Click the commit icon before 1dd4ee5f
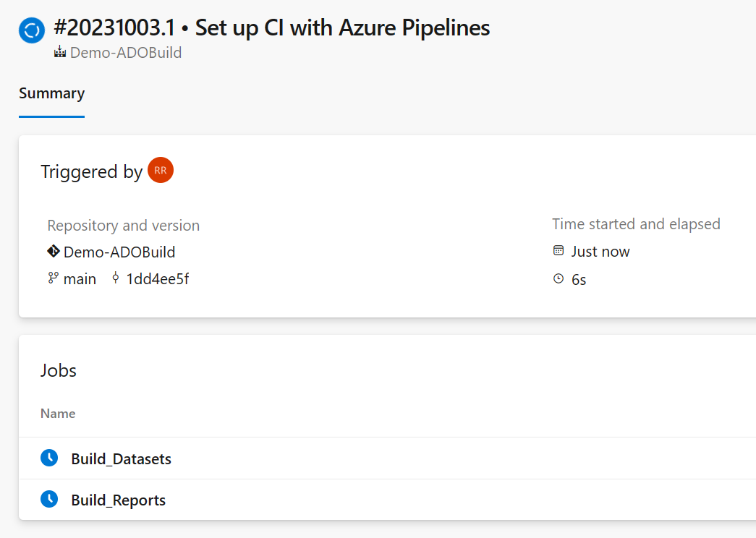This screenshot has height=538, width=756. [115, 278]
